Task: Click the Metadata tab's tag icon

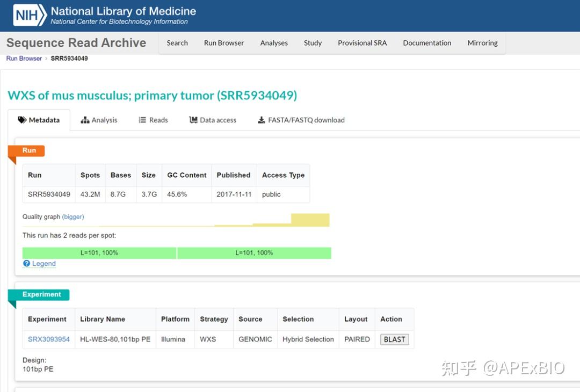Action: [x=22, y=120]
